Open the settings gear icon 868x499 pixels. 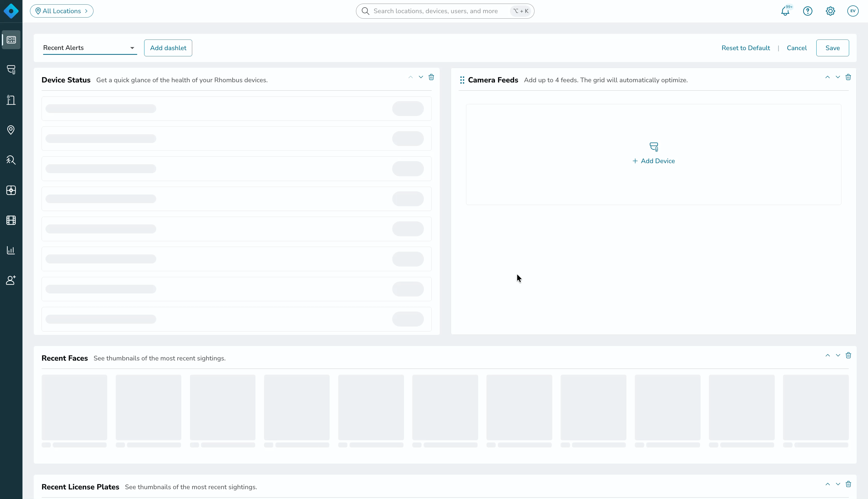[830, 11]
